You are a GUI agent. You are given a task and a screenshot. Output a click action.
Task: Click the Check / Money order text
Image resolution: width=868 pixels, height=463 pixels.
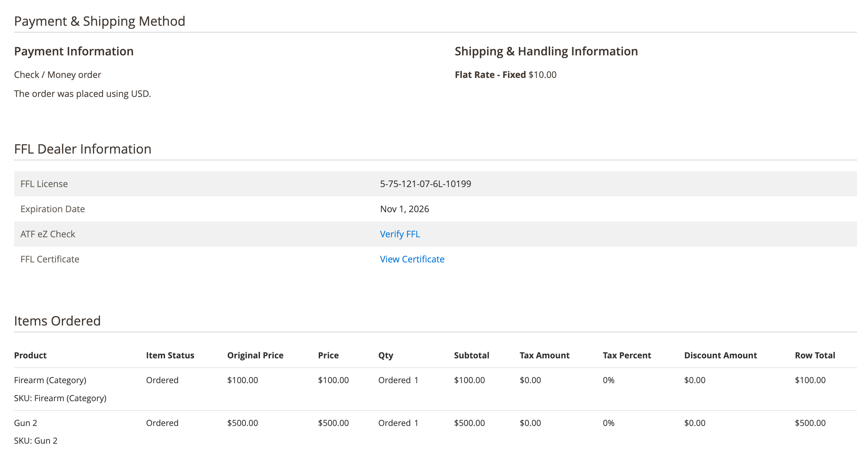click(58, 74)
